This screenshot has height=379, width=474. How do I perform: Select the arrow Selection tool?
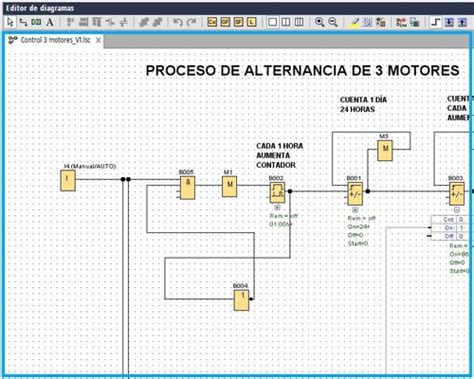pos(10,22)
